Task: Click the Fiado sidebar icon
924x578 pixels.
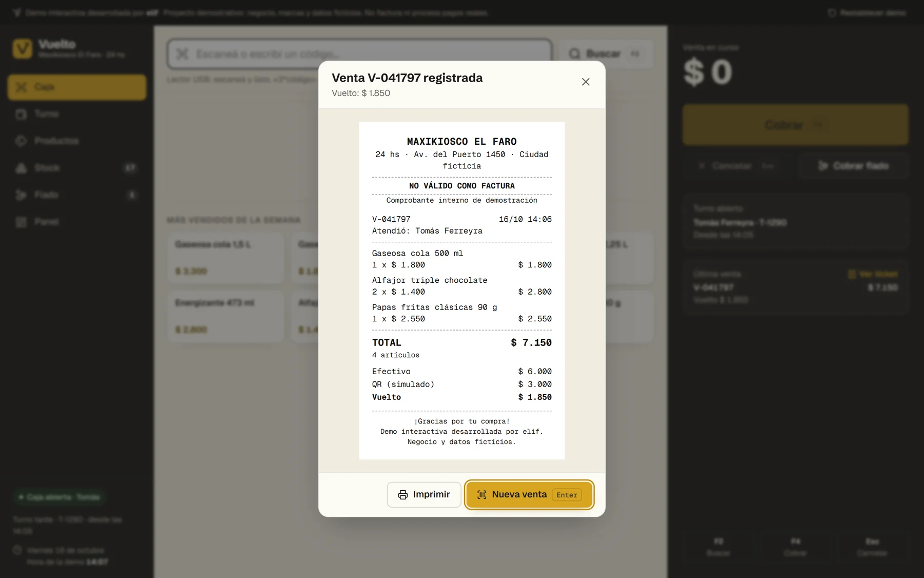Action: [21, 195]
